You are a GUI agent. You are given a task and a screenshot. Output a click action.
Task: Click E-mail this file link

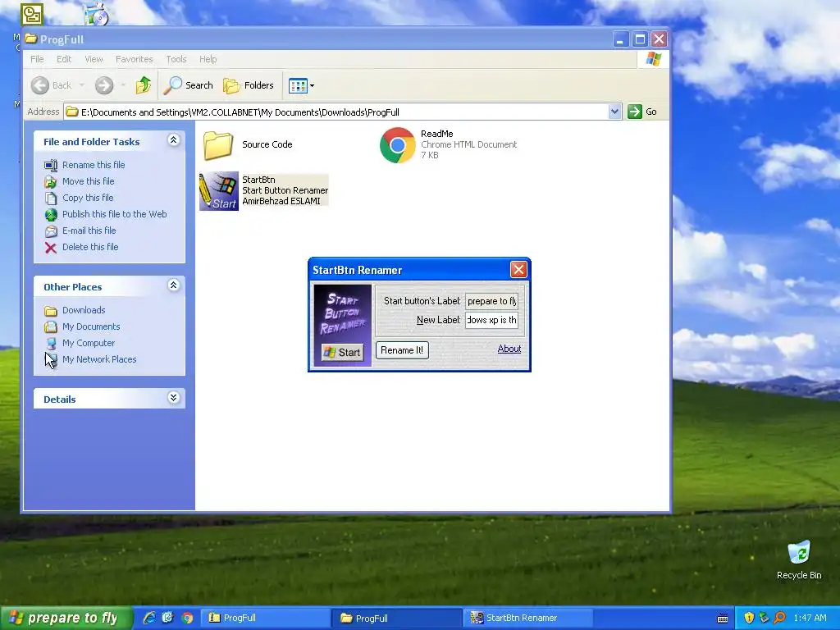[89, 231]
